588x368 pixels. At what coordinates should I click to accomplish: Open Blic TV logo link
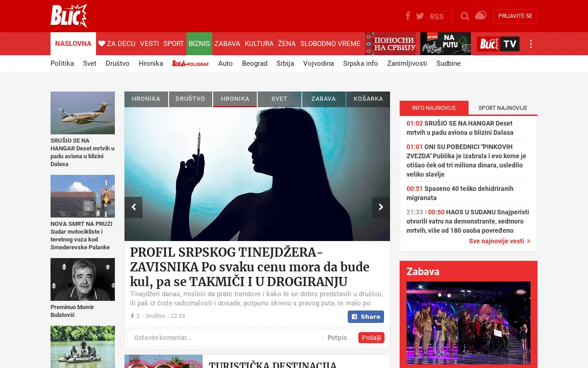click(498, 44)
